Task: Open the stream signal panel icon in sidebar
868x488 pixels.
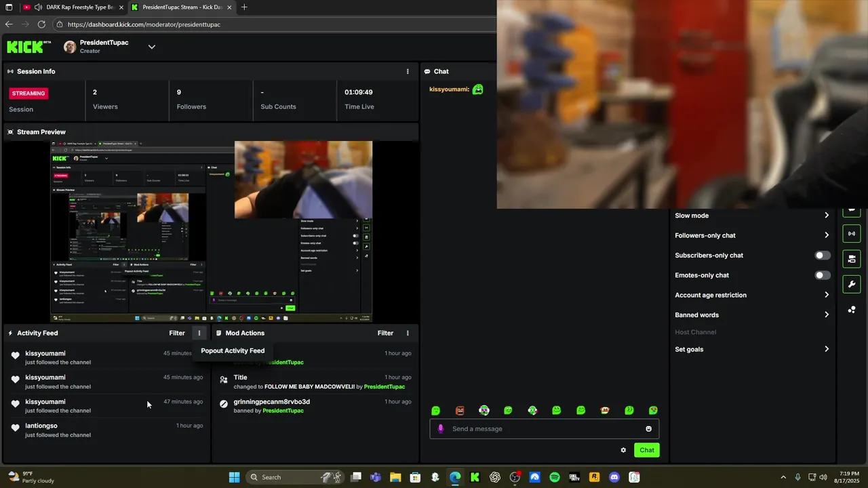Action: tap(852, 234)
